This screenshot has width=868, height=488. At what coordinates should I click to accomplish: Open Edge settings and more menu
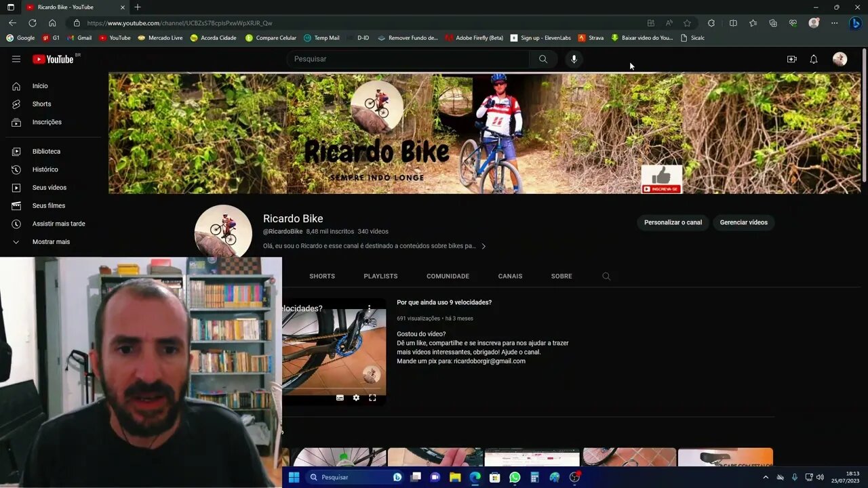click(x=834, y=23)
